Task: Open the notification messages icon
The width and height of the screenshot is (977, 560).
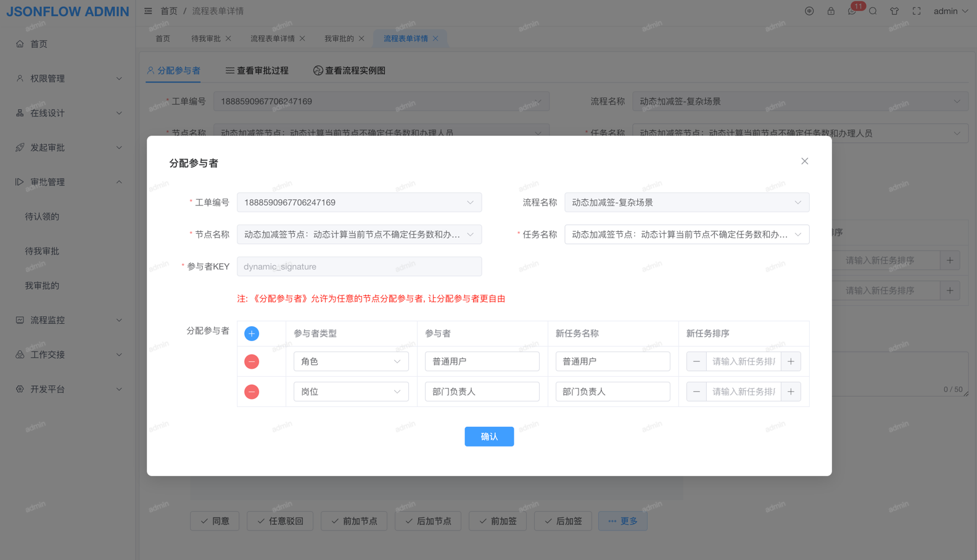Action: 852,11
